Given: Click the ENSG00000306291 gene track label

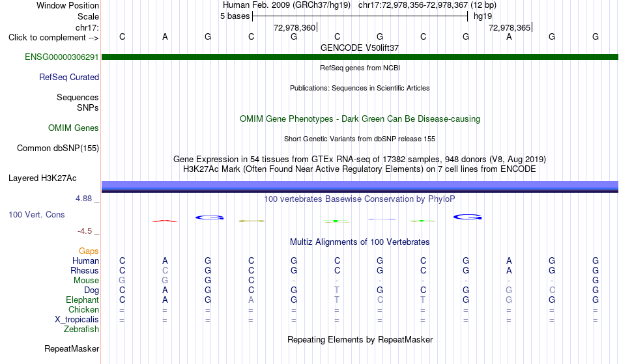Looking at the screenshot, I should [62, 57].
